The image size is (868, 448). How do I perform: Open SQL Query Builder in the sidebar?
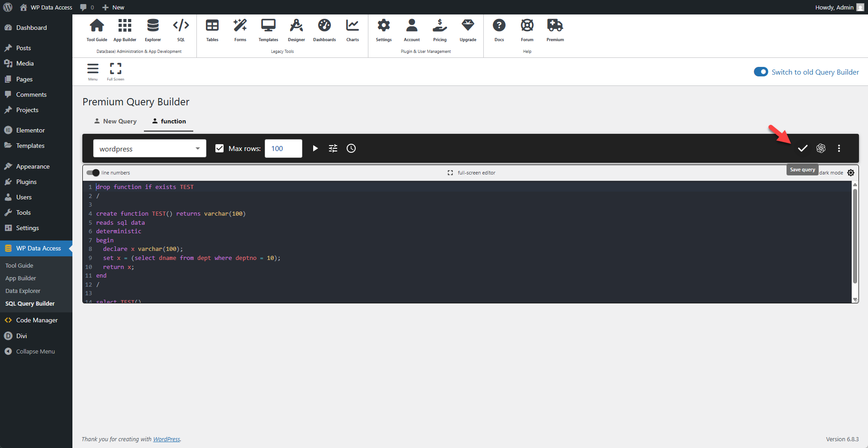point(30,303)
